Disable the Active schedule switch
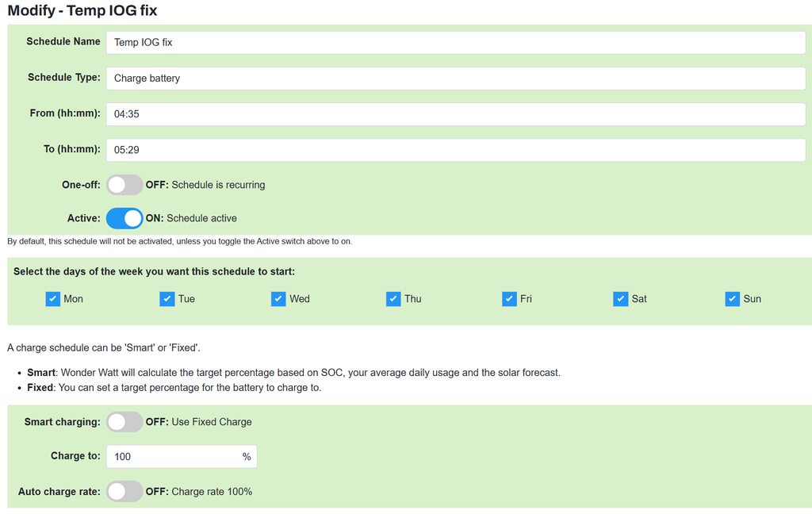The height and width of the screenshot is (514, 812). tap(124, 218)
